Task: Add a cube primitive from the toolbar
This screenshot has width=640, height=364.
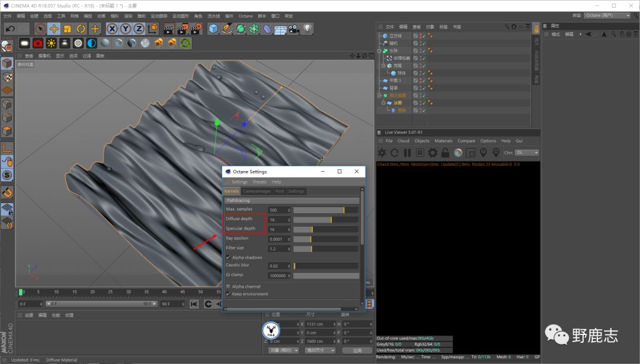Action: [x=213, y=28]
